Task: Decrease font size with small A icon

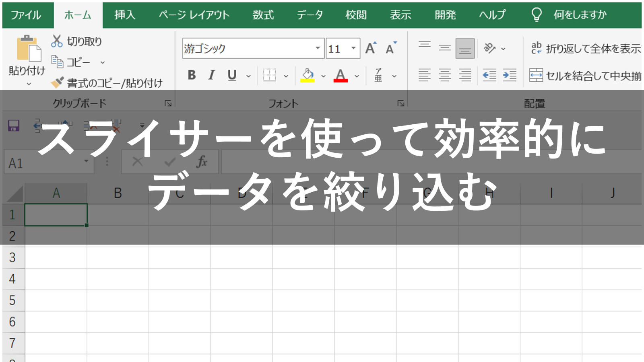Action: click(x=391, y=48)
